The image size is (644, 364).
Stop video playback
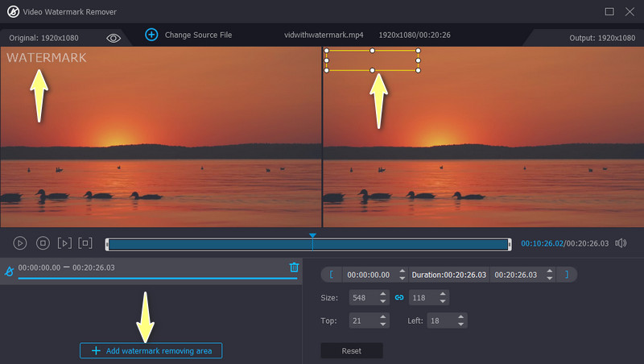point(43,242)
